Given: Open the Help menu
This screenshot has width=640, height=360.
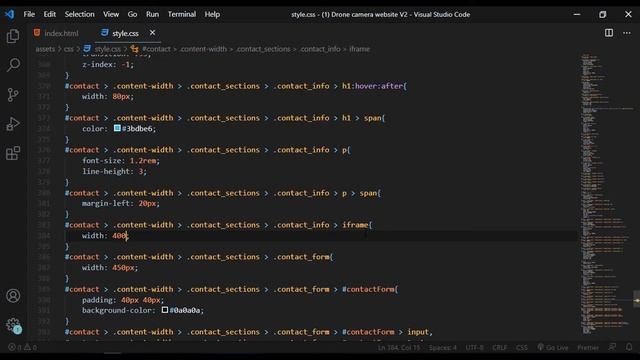Looking at the screenshot, I should pyautogui.click(x=212, y=14).
